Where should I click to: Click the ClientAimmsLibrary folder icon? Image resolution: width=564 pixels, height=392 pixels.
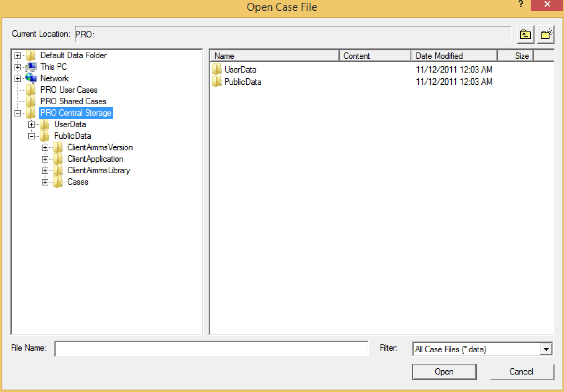click(58, 170)
